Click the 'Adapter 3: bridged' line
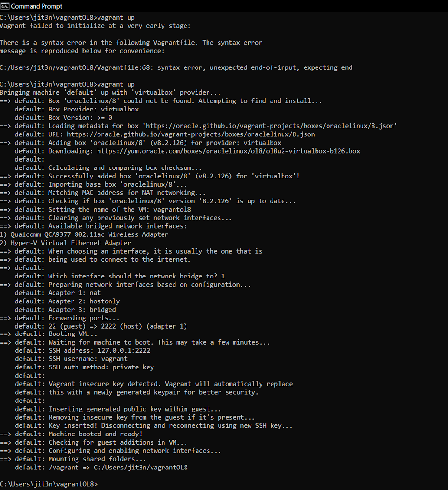Screen dimensions: 448x490 coord(65,310)
